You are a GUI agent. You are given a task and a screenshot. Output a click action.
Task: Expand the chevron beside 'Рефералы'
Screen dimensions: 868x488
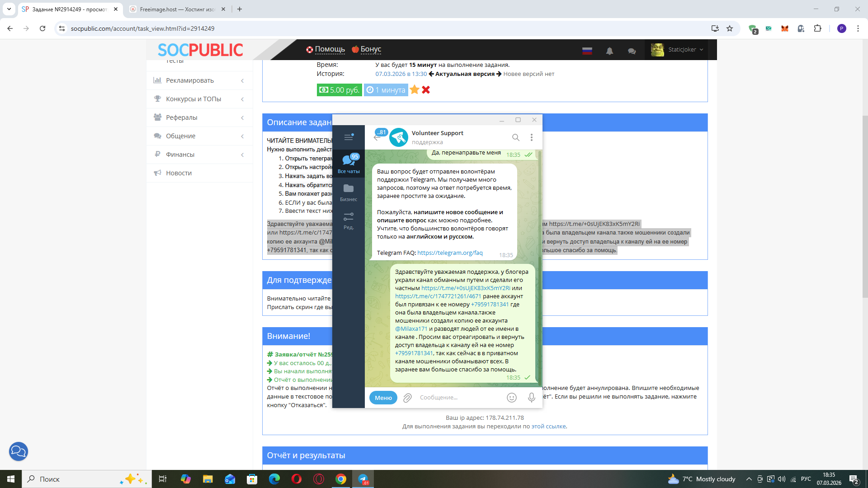(x=242, y=118)
